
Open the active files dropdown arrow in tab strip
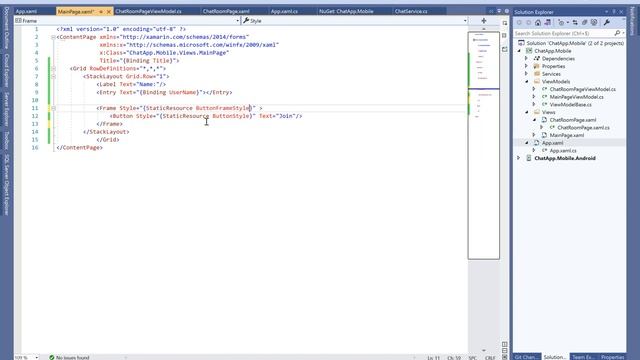point(499,11)
